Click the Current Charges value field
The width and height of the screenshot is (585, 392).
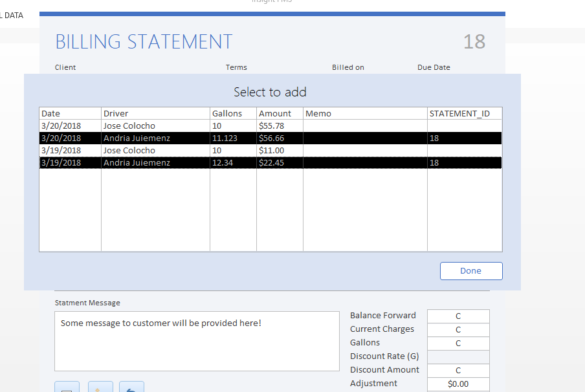tap(458, 330)
